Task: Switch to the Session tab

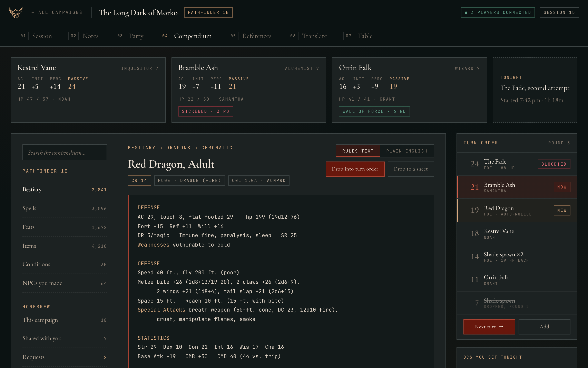Action: click(35, 36)
